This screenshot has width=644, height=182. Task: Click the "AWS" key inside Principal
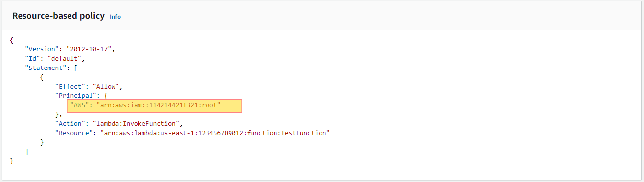pyautogui.click(x=79, y=105)
